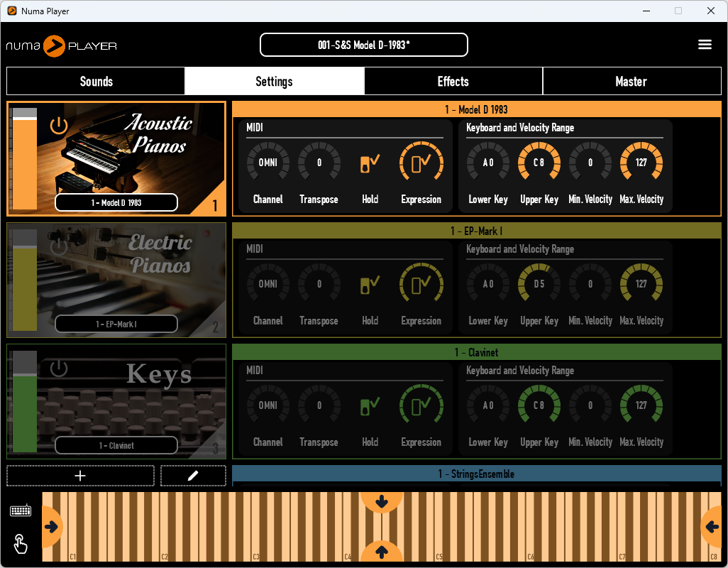This screenshot has height=568, width=728.
Task: Click the Model D 1983 Lower Key knob
Action: 488,162
